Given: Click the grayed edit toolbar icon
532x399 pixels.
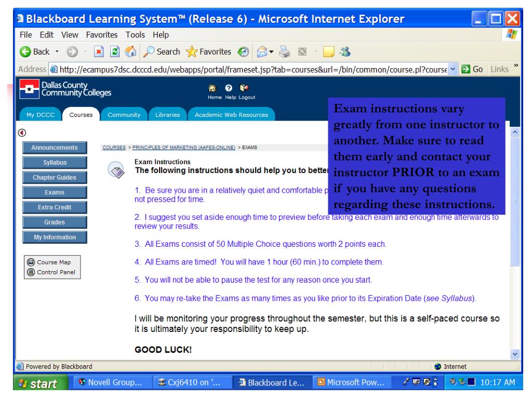Looking at the screenshot, I should point(302,51).
